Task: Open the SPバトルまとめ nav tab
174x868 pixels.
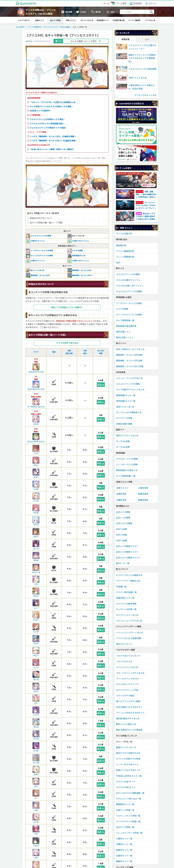Action: tap(87, 20)
